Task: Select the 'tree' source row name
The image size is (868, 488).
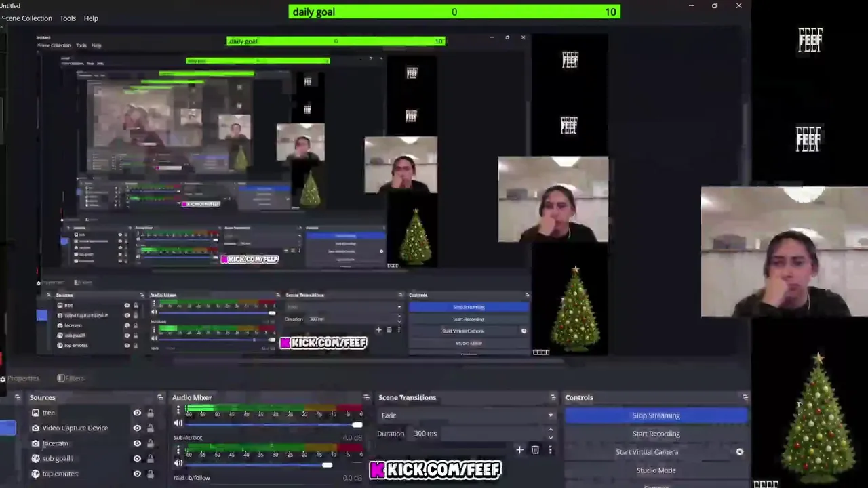Action: [x=49, y=413]
